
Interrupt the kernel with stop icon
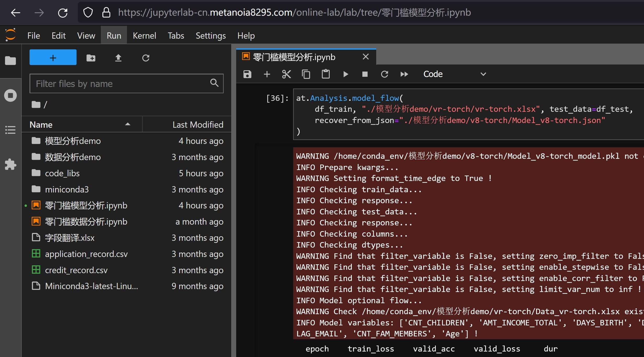(x=365, y=74)
